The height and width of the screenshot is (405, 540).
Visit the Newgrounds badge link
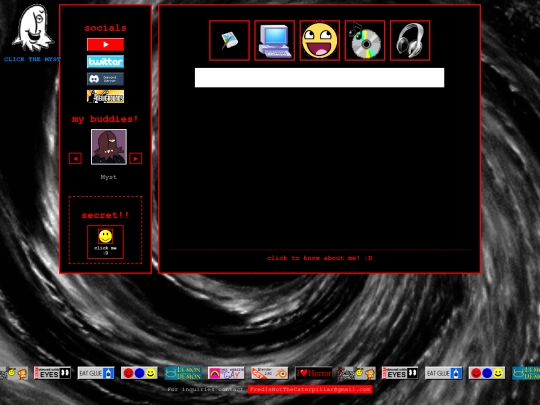point(105,96)
